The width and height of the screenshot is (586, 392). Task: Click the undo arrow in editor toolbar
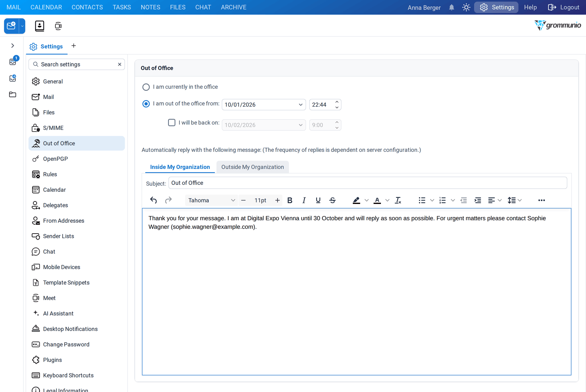(153, 200)
